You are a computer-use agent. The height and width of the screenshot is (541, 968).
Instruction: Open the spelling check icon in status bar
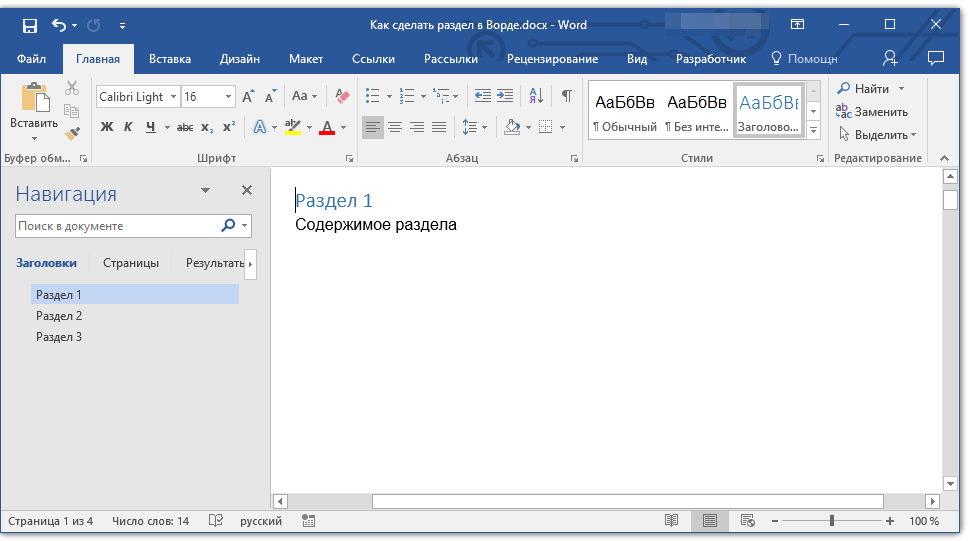pyautogui.click(x=215, y=521)
